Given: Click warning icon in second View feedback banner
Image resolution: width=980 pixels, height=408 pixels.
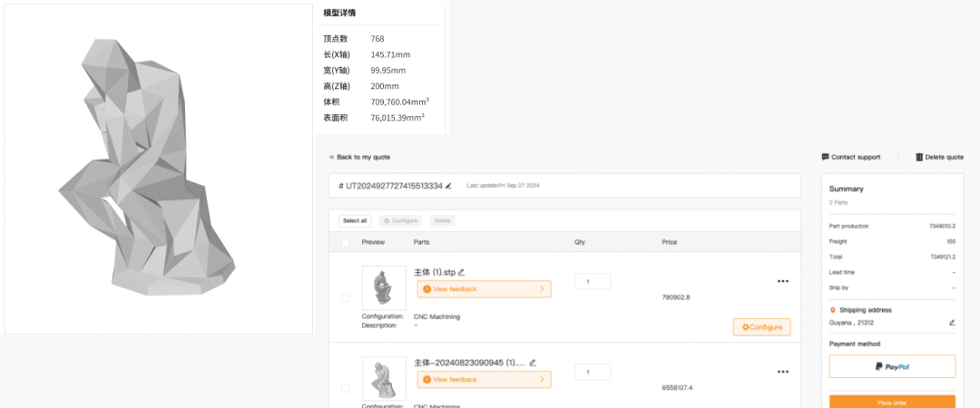Looking at the screenshot, I should click(426, 380).
